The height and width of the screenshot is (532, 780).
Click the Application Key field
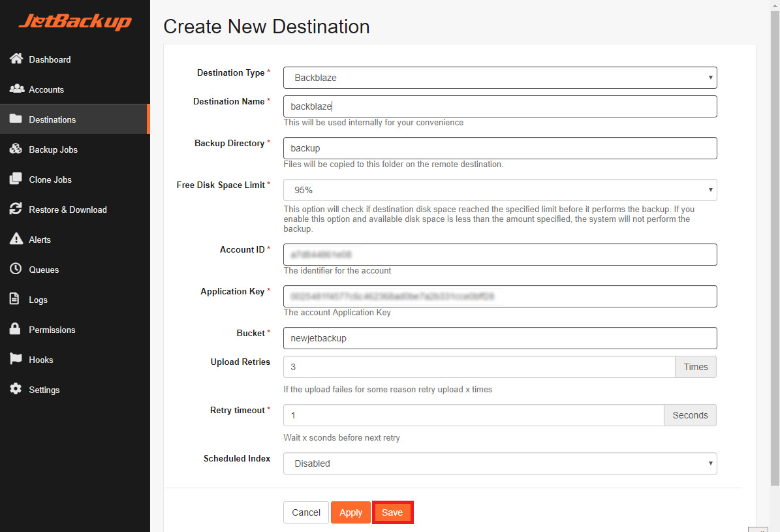(500, 296)
